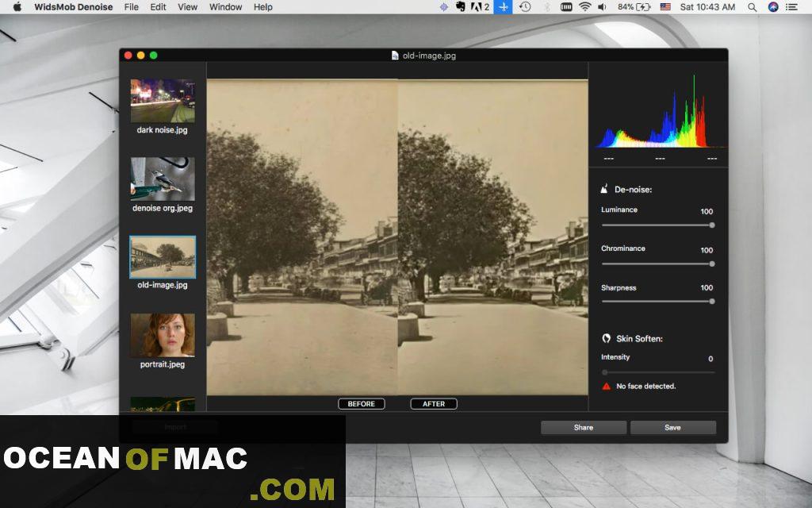Show the BEFORE view
This screenshot has width=812, height=508.
point(362,404)
